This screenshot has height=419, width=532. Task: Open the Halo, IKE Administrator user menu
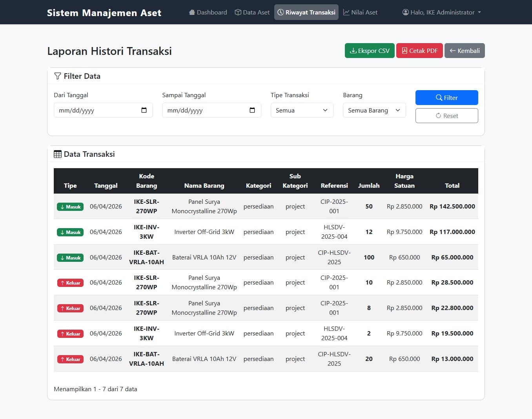[442, 12]
